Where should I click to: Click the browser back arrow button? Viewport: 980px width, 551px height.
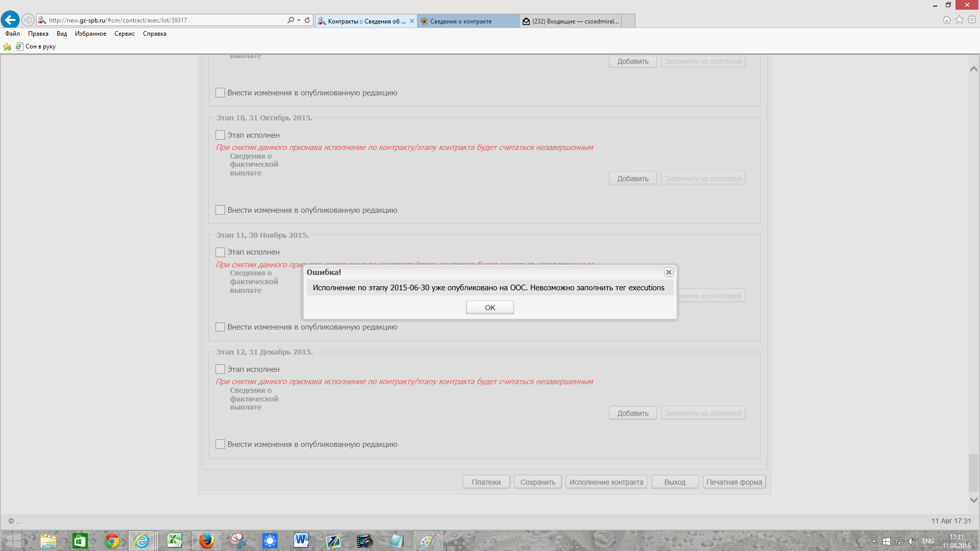pos(10,20)
